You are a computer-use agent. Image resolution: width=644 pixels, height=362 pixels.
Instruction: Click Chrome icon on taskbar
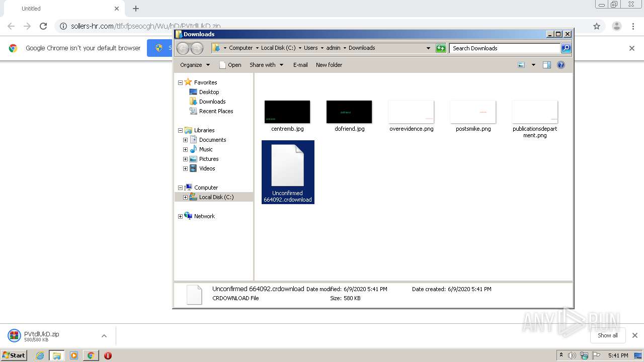91,355
